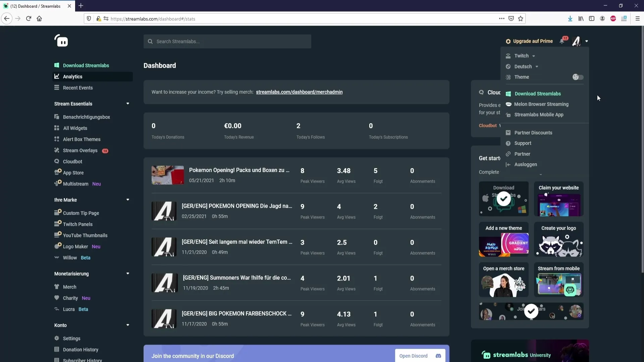The image size is (644, 362).
Task: Click the Open Discord button
Action: (420, 356)
